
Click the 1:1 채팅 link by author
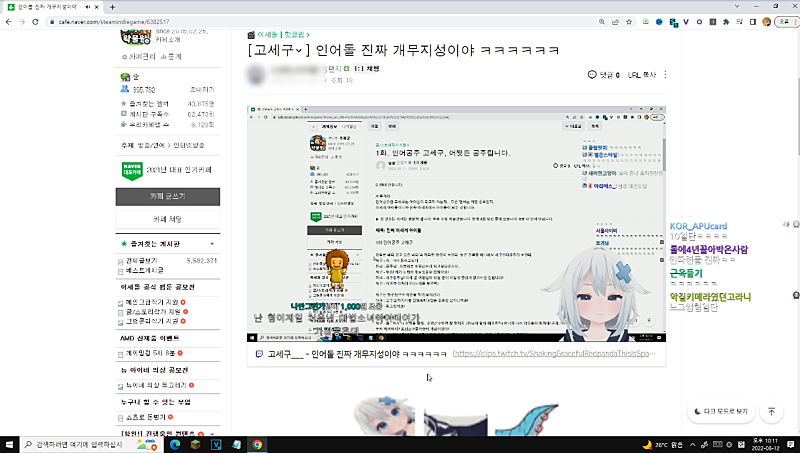366,68
